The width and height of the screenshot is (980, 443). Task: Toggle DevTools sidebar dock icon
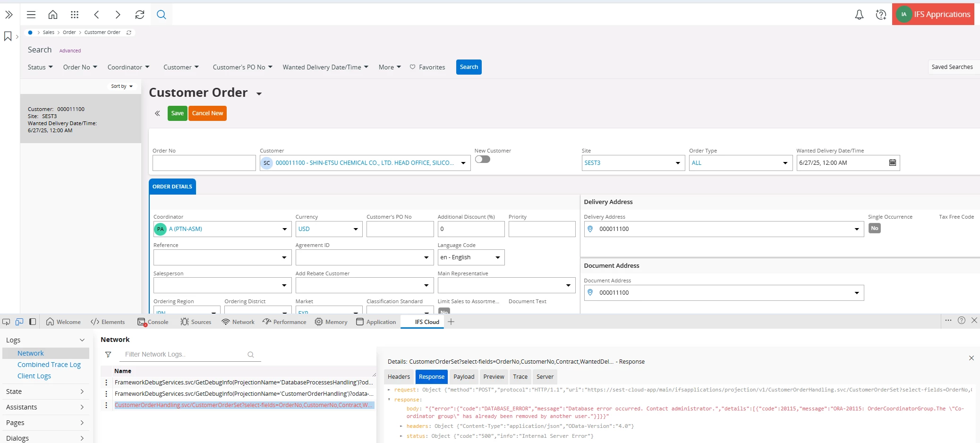tap(33, 322)
